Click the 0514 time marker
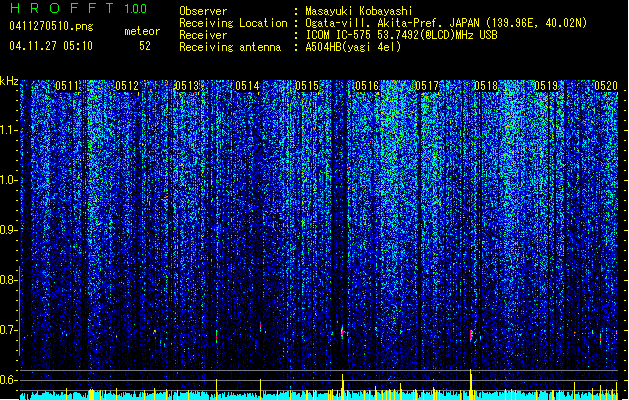Viewport: 629px width, 400px height. pos(247,86)
